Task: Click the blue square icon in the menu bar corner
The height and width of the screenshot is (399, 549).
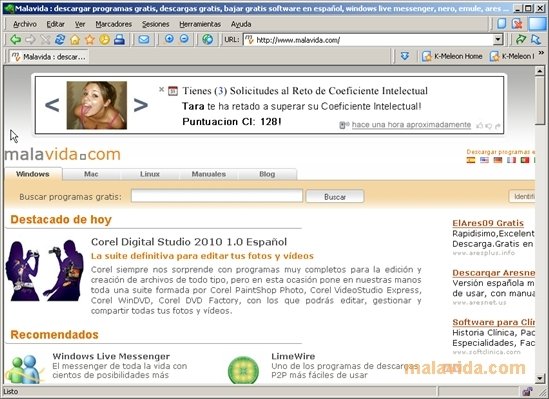Action: [537, 23]
